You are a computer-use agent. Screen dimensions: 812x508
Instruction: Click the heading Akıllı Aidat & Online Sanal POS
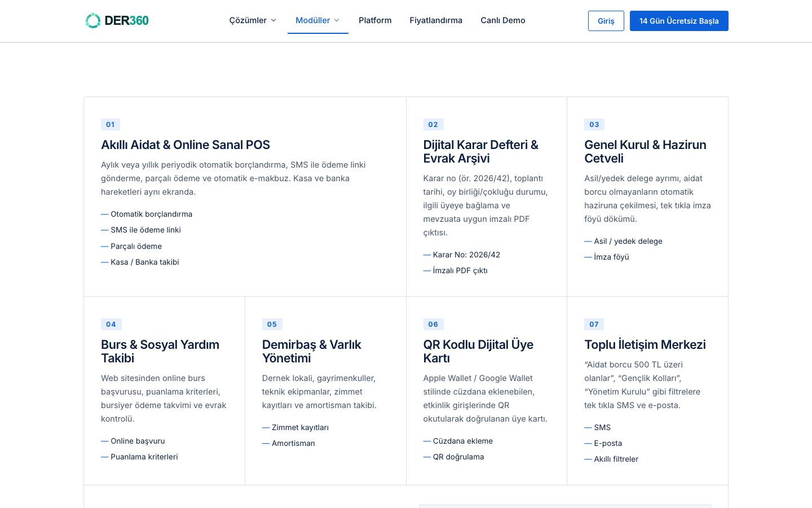tap(186, 145)
